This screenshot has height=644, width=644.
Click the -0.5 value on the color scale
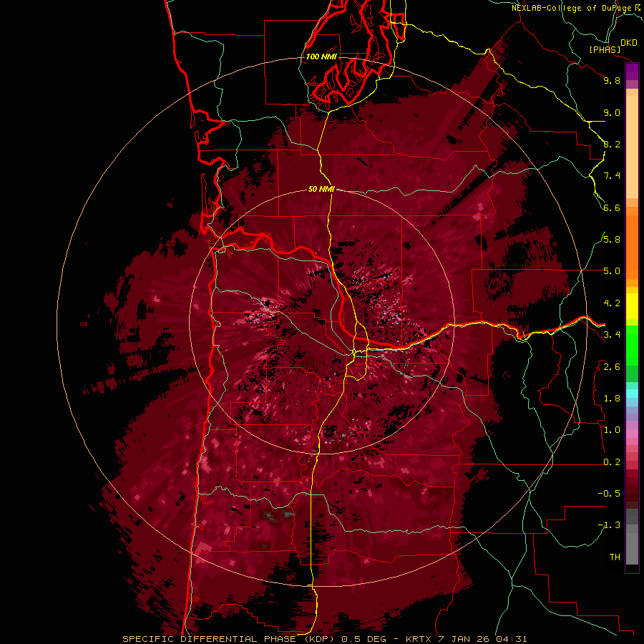(x=609, y=494)
